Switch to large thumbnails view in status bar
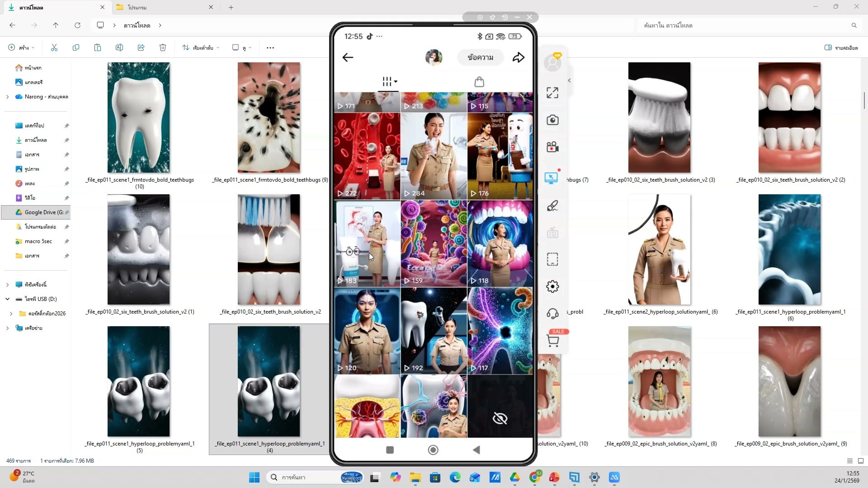 [860, 461]
